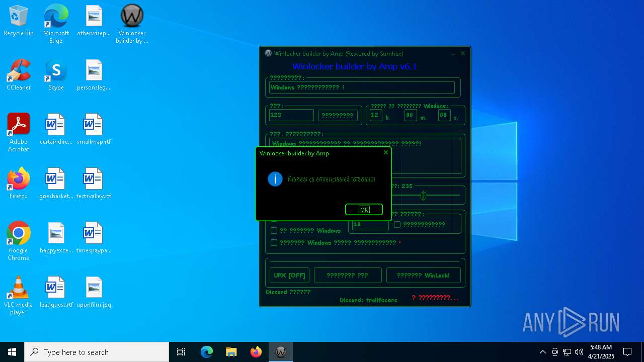Close the message dialog with its X
The height and width of the screenshot is (362, 644).
click(386, 152)
